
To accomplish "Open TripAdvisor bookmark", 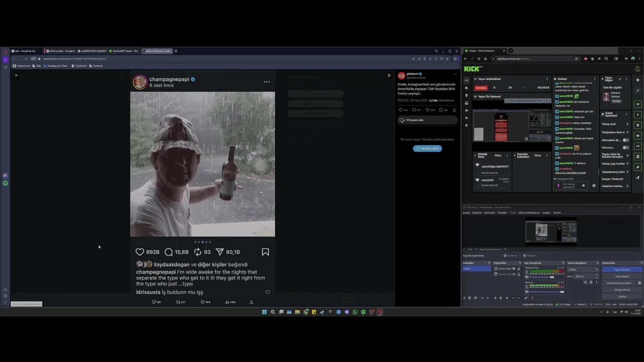I will pos(79,66).
